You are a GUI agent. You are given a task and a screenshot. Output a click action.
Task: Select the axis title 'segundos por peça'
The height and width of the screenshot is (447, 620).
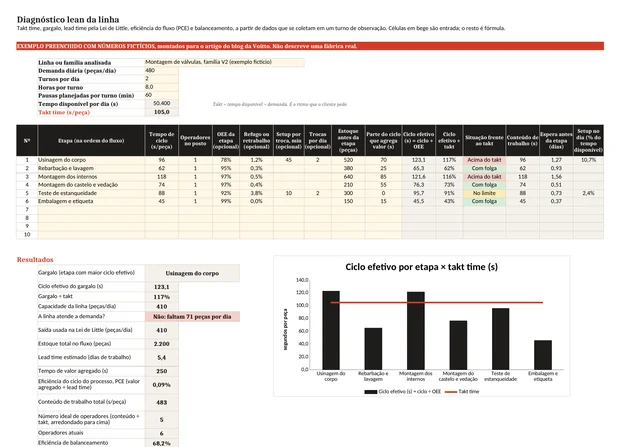click(x=285, y=330)
